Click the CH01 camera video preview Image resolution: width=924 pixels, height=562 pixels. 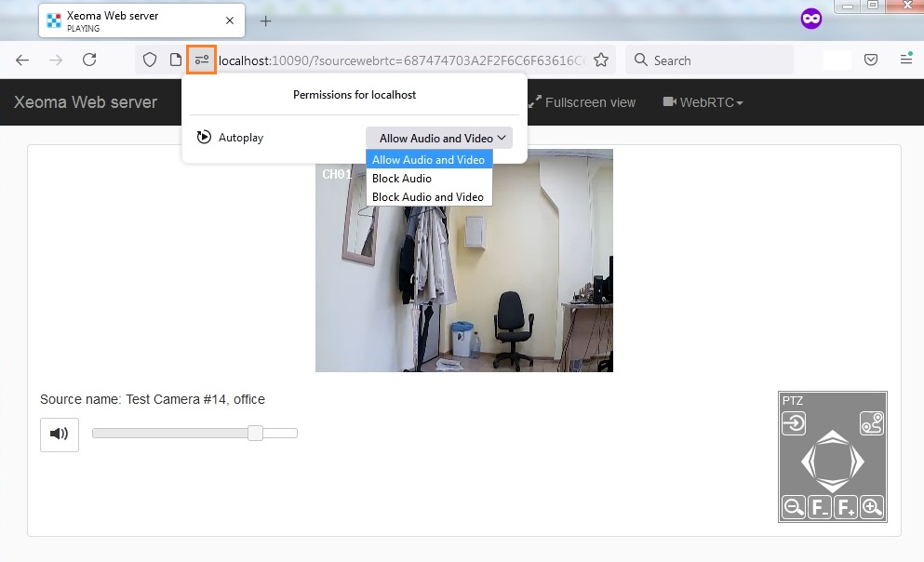(x=464, y=261)
